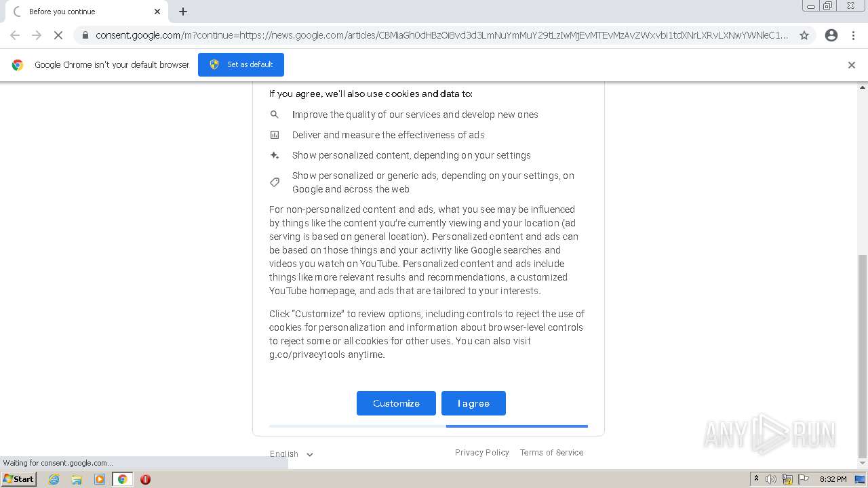Dismiss the default browser notification bar

point(852,65)
